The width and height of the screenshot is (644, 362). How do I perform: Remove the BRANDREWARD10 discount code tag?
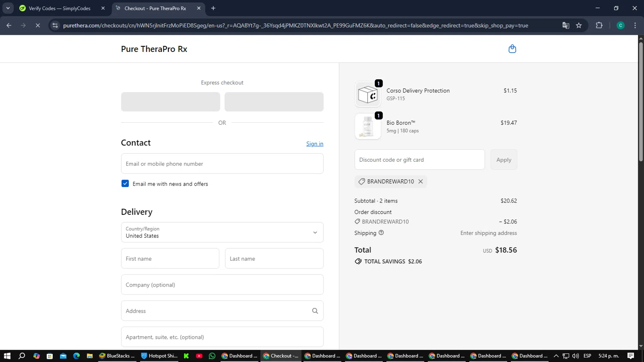[x=421, y=181]
